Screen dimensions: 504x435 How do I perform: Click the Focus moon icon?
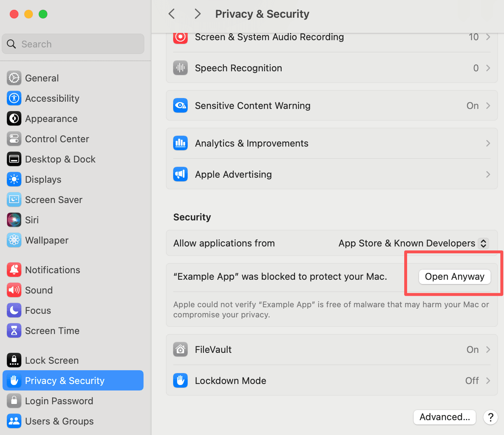(x=14, y=311)
